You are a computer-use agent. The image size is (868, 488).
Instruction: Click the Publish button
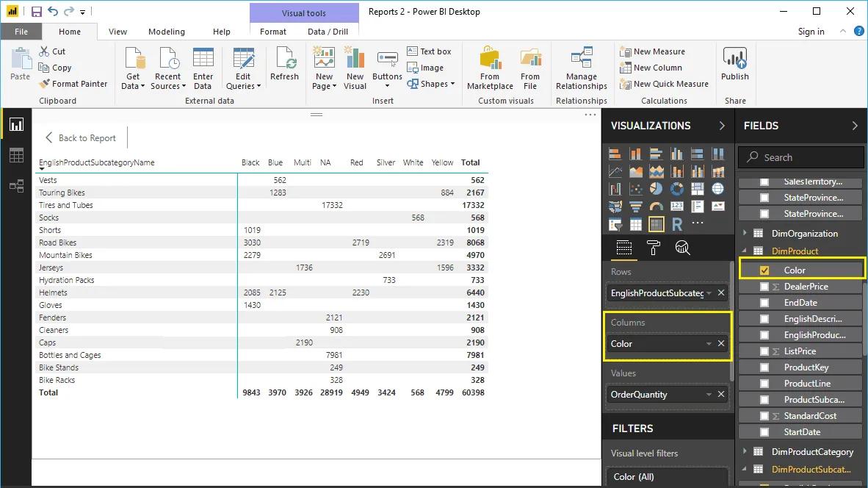734,66
